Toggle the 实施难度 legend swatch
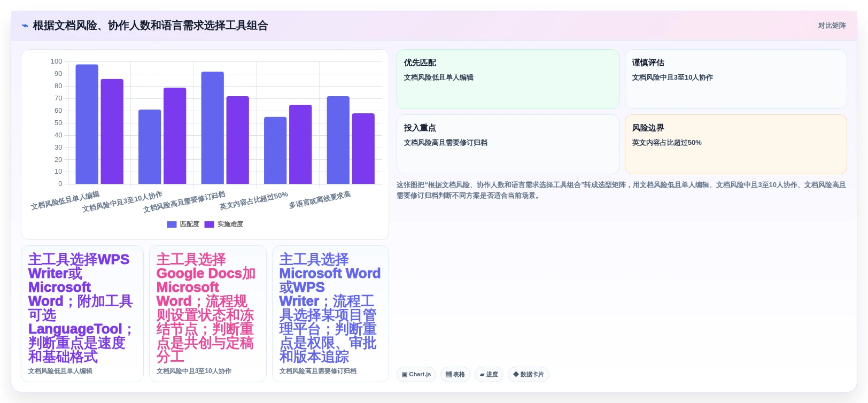The width and height of the screenshot is (868, 403). pos(209,224)
